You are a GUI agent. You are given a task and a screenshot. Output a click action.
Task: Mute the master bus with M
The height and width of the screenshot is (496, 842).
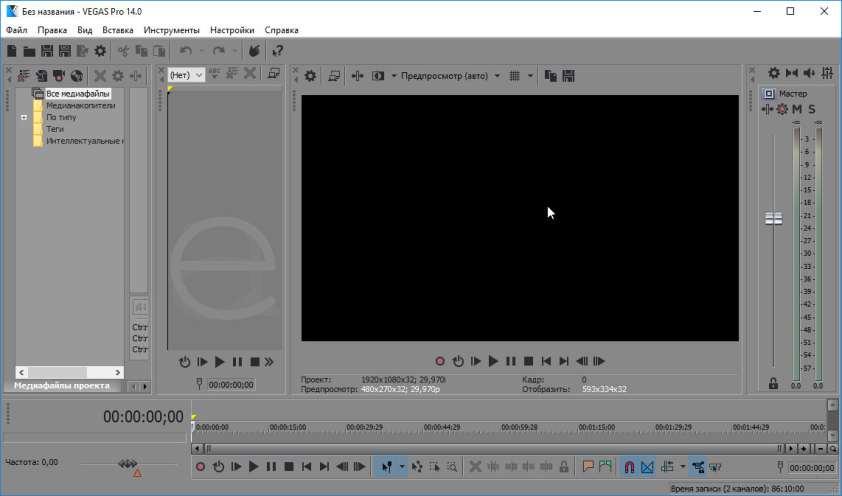pos(797,110)
